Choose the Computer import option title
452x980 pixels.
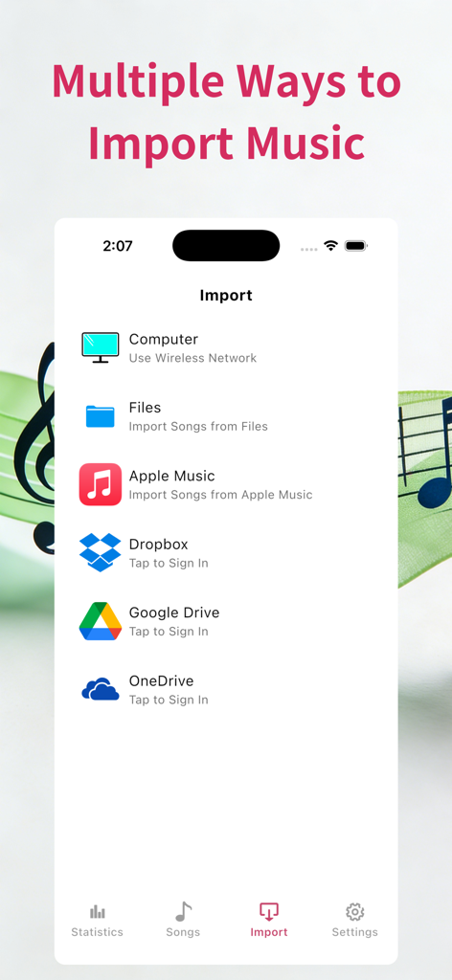[164, 340]
